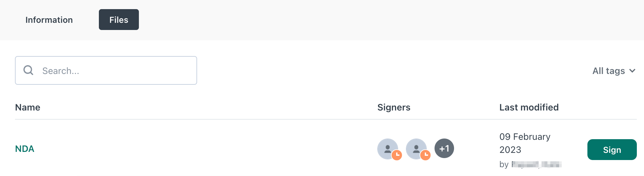644x176 pixels.
Task: Click the 09 February date text
Action: pos(525,137)
